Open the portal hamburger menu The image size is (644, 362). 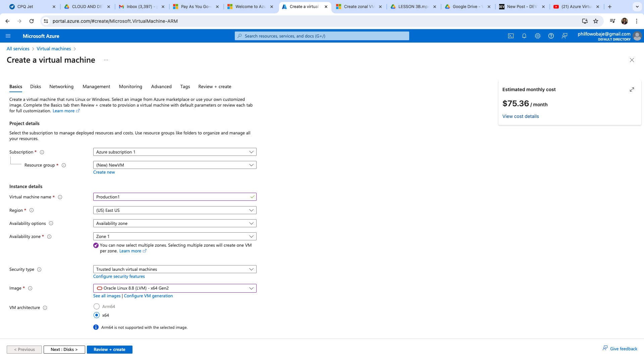click(x=8, y=36)
